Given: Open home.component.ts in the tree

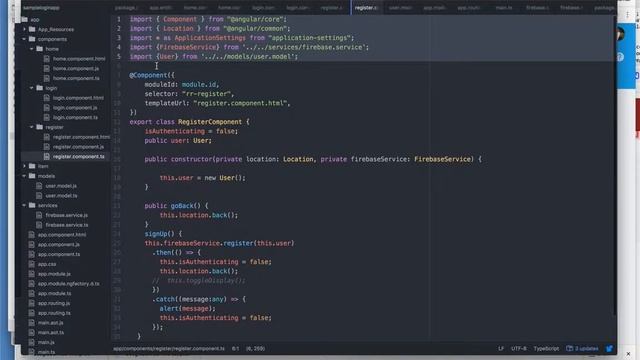Looking at the screenshot, I should tap(76, 78).
